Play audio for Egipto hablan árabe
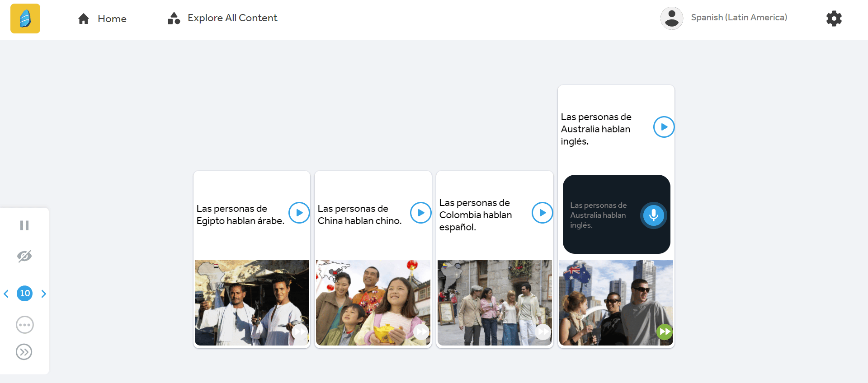This screenshot has height=383, width=868. [x=299, y=213]
